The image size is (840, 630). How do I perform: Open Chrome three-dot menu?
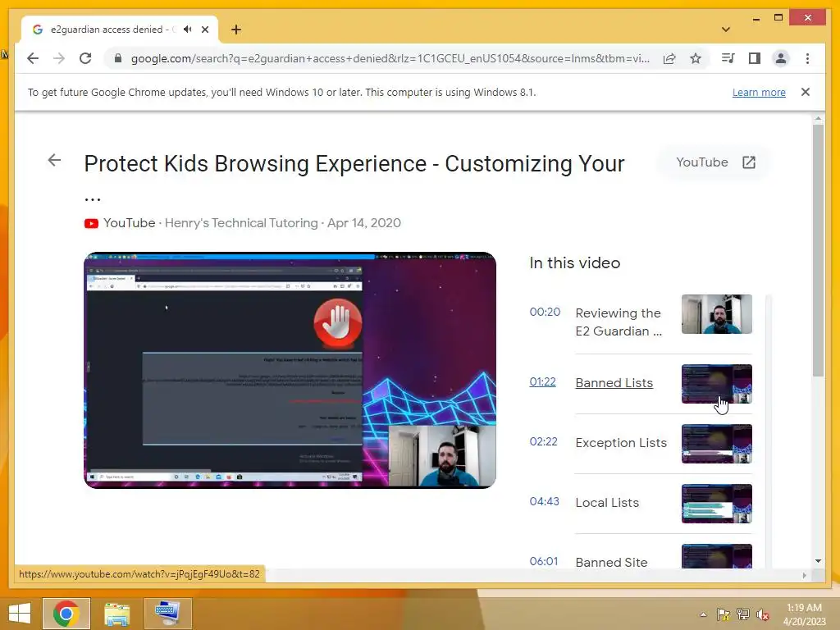pyautogui.click(x=807, y=58)
